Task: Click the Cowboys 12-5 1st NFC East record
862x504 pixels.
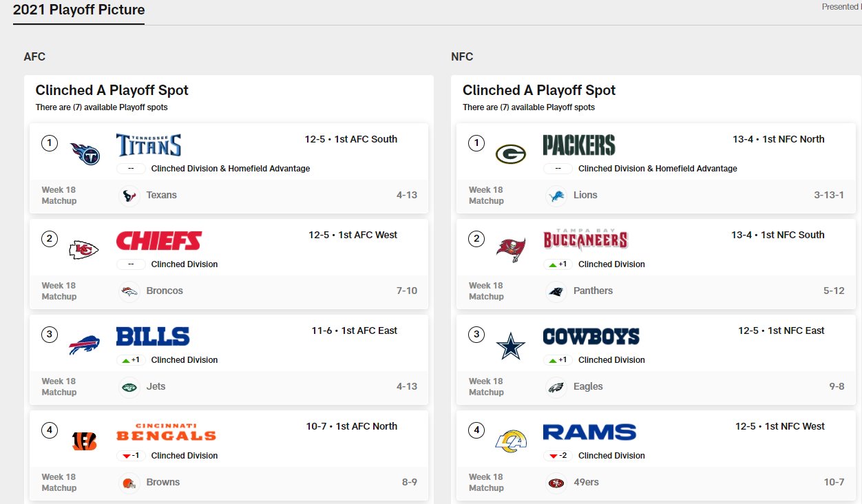Action: [781, 330]
